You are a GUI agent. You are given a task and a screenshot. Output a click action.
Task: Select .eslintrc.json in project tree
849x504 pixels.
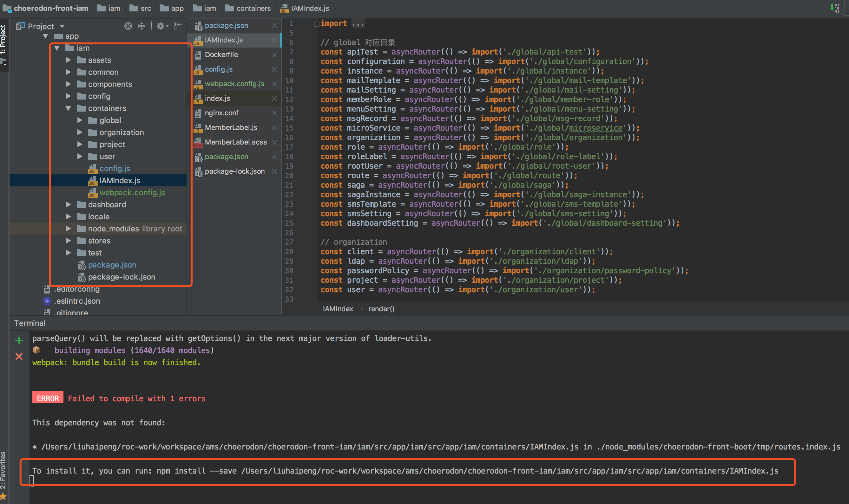[76, 301]
